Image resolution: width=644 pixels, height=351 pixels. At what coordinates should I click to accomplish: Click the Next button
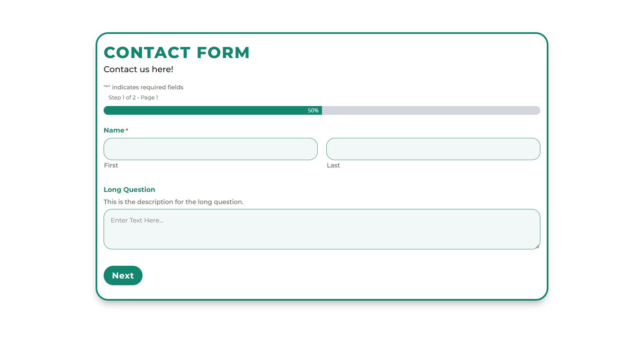(123, 275)
